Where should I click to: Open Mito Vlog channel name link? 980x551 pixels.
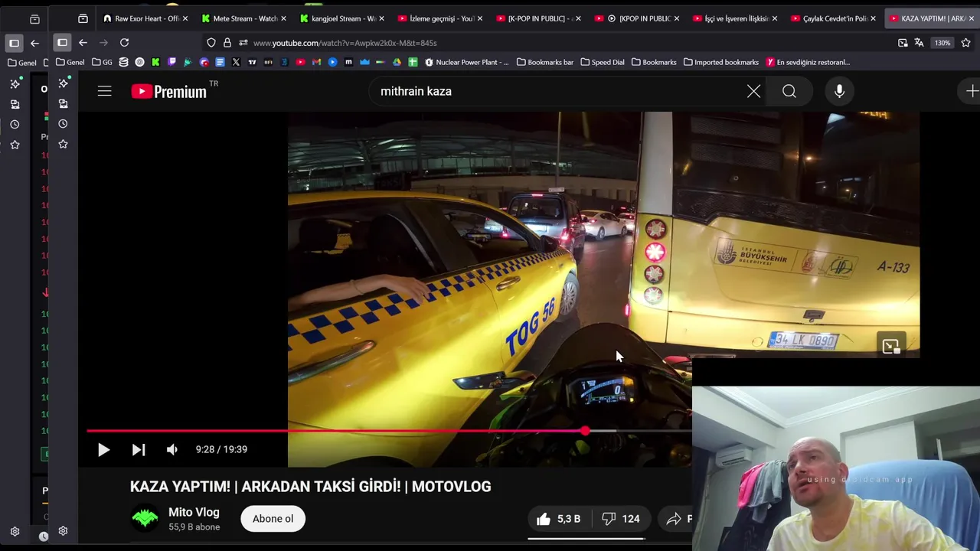click(194, 512)
